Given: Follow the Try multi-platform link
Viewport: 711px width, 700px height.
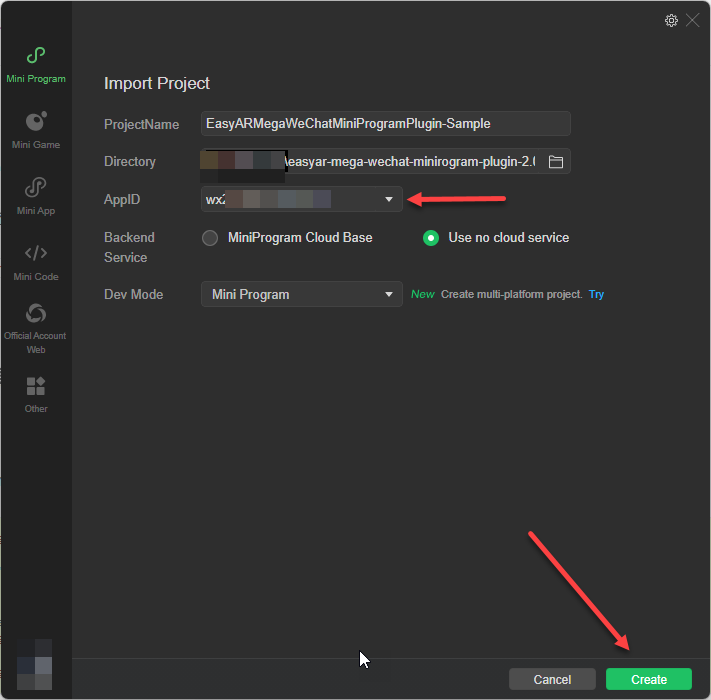Looking at the screenshot, I should pyautogui.click(x=596, y=294).
